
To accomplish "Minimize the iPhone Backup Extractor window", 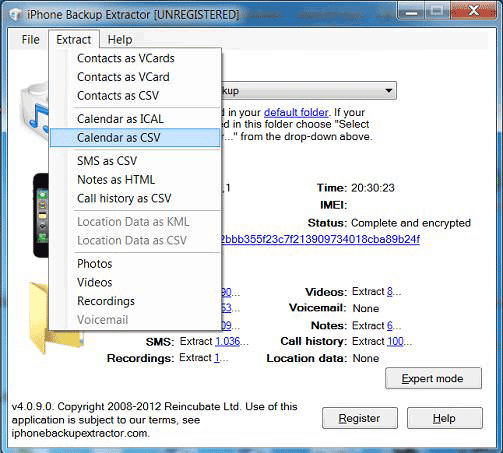I will coord(411,12).
